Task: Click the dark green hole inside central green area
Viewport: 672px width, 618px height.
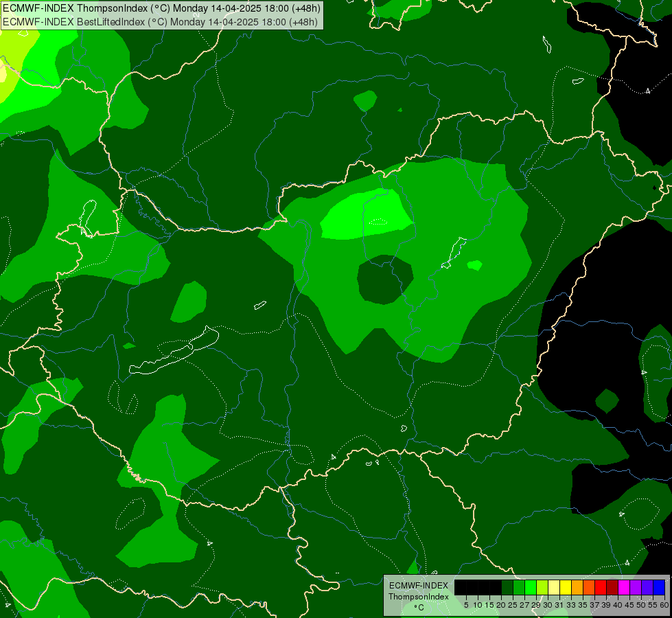Action: [x=385, y=279]
